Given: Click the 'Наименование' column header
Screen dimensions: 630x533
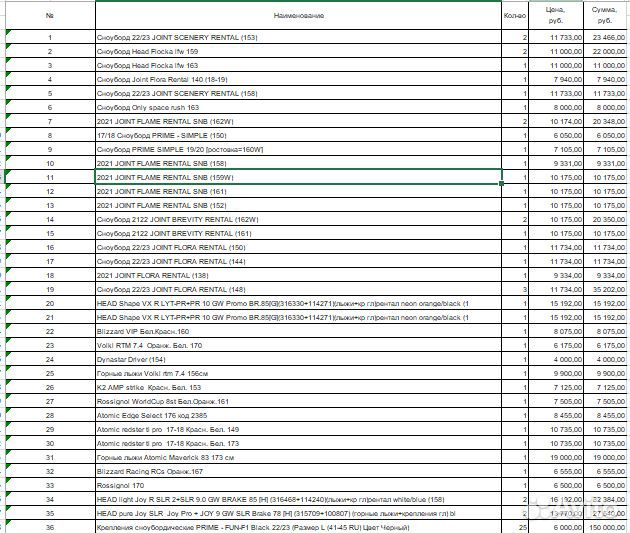Looking at the screenshot, I should pyautogui.click(x=298, y=17).
